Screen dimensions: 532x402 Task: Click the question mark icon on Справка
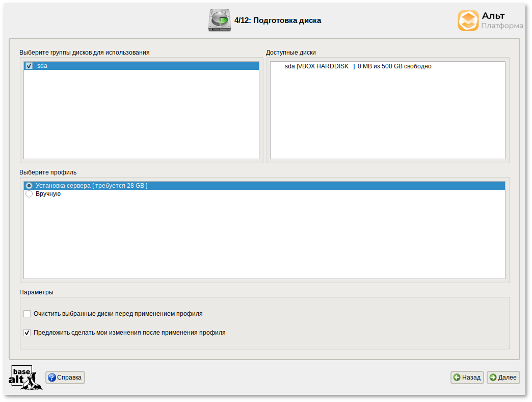click(x=52, y=378)
